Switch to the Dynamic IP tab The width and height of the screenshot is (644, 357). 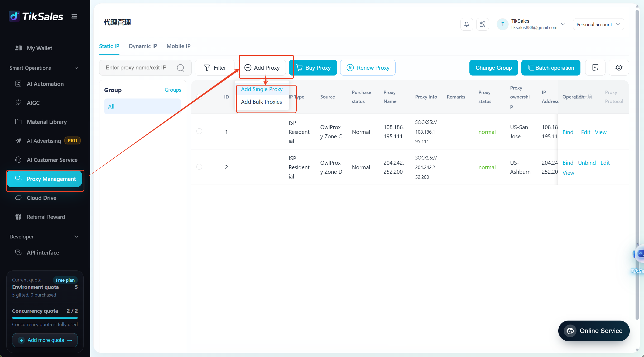143,46
